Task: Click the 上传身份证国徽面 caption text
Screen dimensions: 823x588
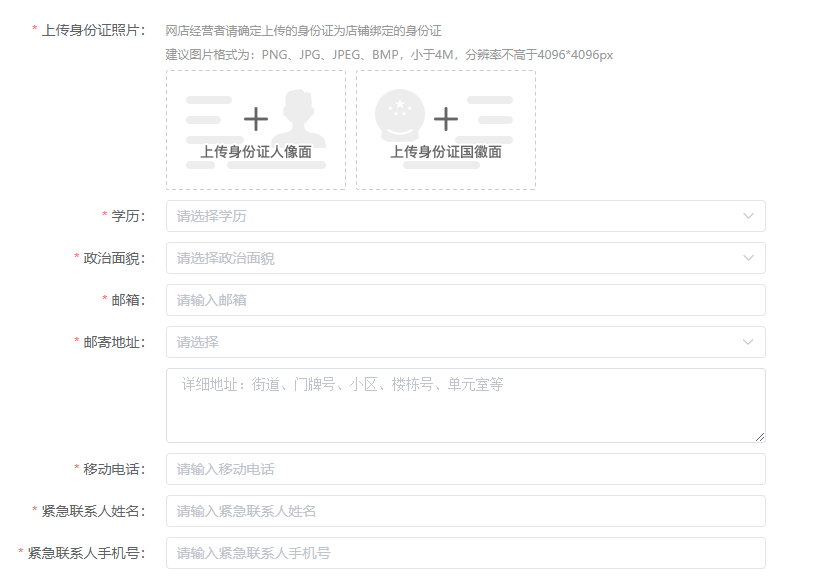Action: coord(446,152)
